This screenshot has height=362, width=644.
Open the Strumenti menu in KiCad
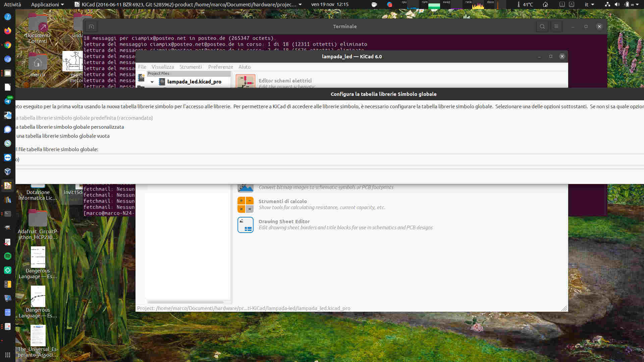190,67
